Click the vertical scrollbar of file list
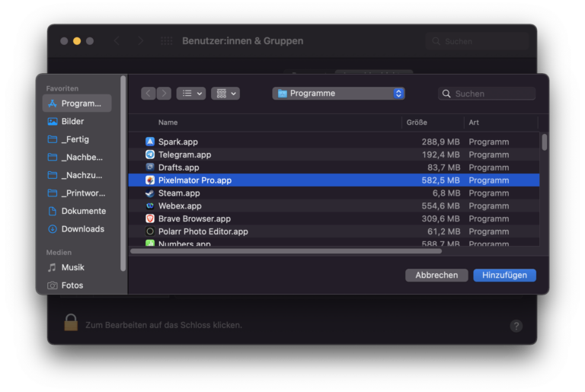Image resolution: width=585 pixels, height=392 pixels. (x=545, y=142)
